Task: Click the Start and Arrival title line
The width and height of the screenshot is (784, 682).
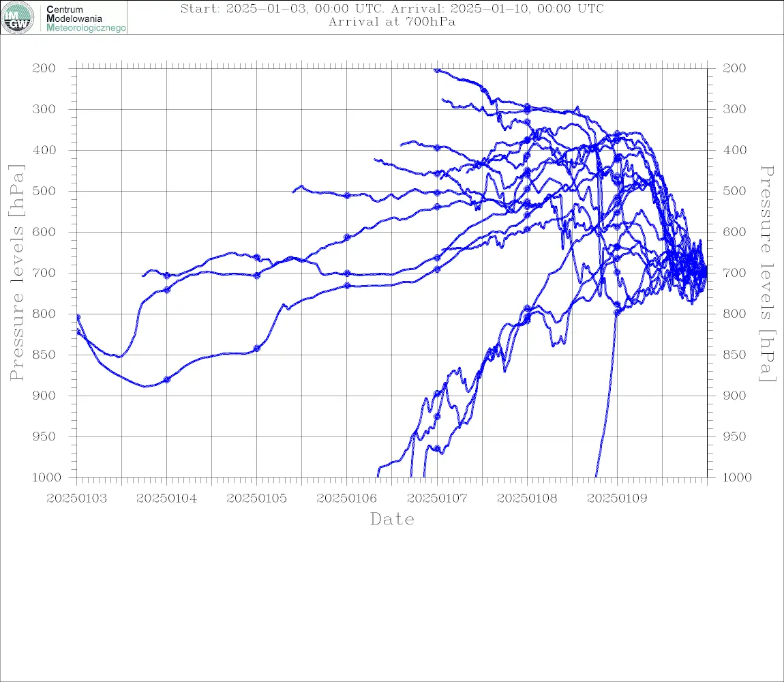Action: click(x=392, y=8)
